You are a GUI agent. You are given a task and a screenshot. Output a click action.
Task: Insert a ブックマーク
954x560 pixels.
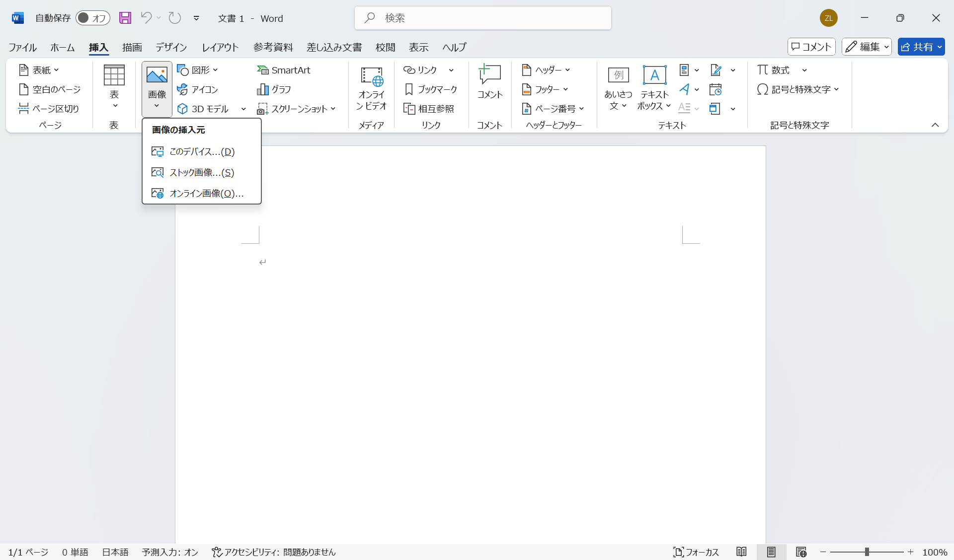pyautogui.click(x=430, y=89)
